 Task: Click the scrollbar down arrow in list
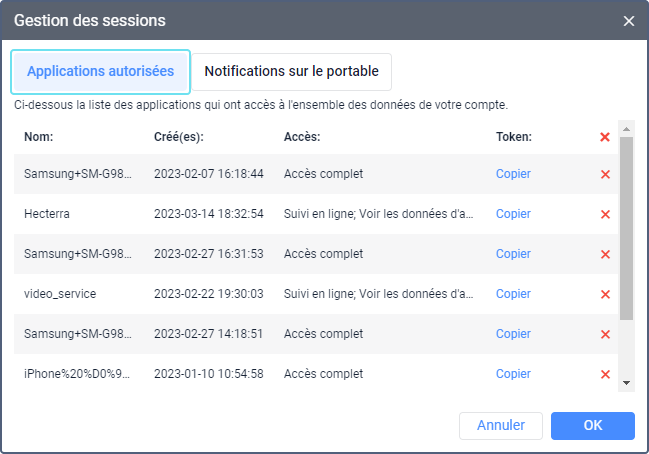(x=627, y=383)
